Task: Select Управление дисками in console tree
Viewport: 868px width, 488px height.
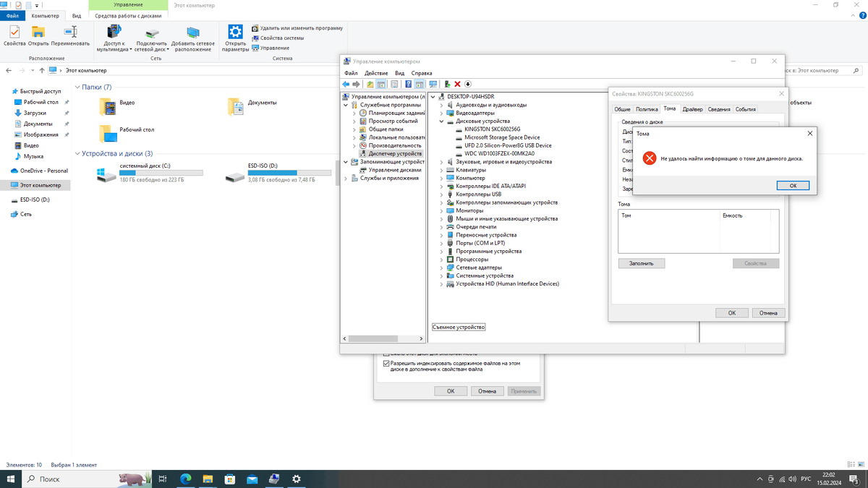Action: pyautogui.click(x=395, y=170)
